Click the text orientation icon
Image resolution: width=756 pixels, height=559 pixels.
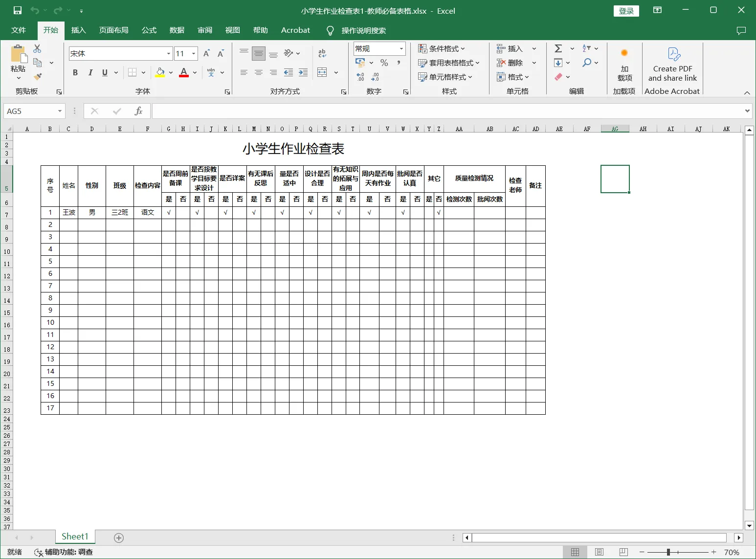pyautogui.click(x=289, y=53)
